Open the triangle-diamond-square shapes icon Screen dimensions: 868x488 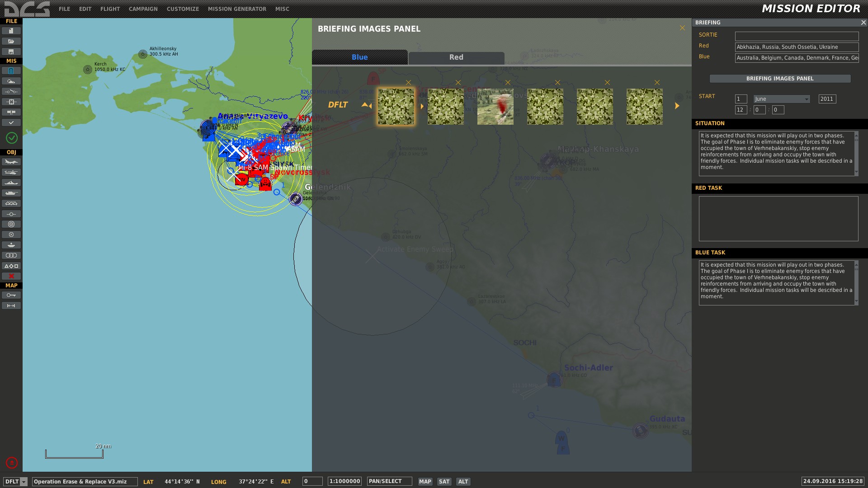pos(11,266)
